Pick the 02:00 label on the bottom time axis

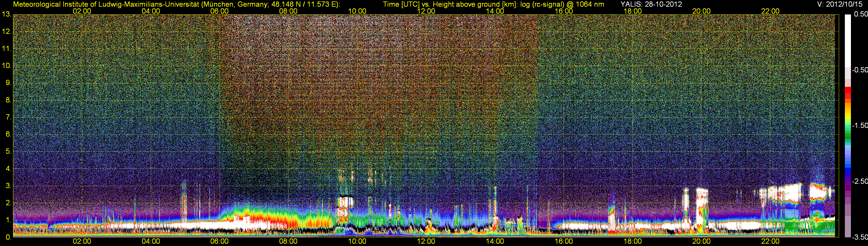tap(82, 241)
